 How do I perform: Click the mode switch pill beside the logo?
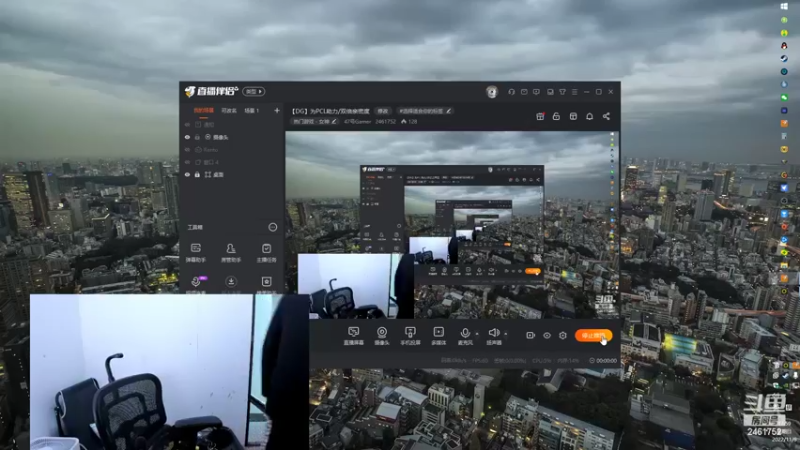coord(254,91)
